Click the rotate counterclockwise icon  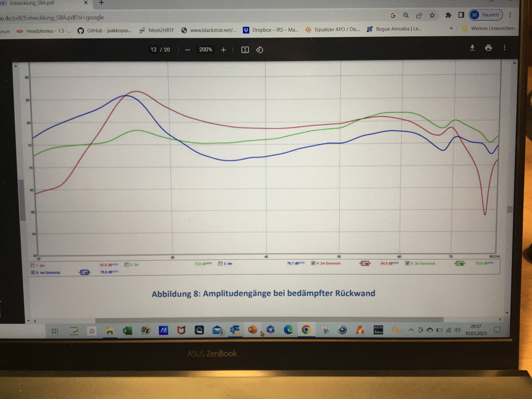point(260,50)
